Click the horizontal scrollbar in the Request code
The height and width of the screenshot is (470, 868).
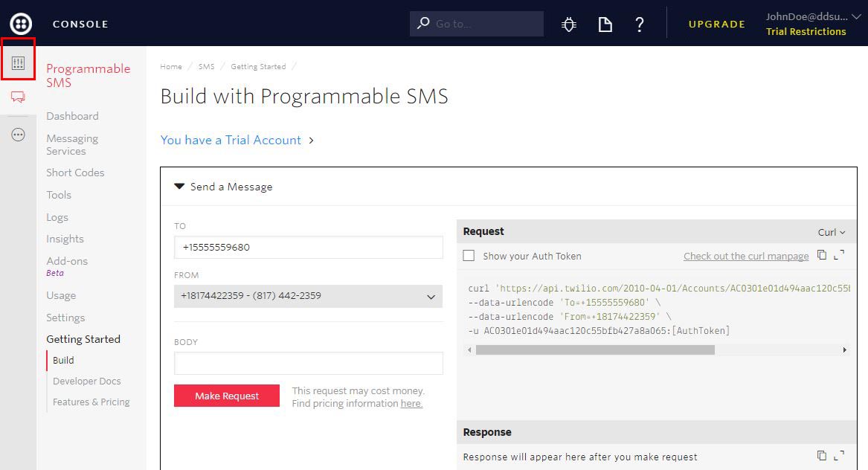pos(595,350)
